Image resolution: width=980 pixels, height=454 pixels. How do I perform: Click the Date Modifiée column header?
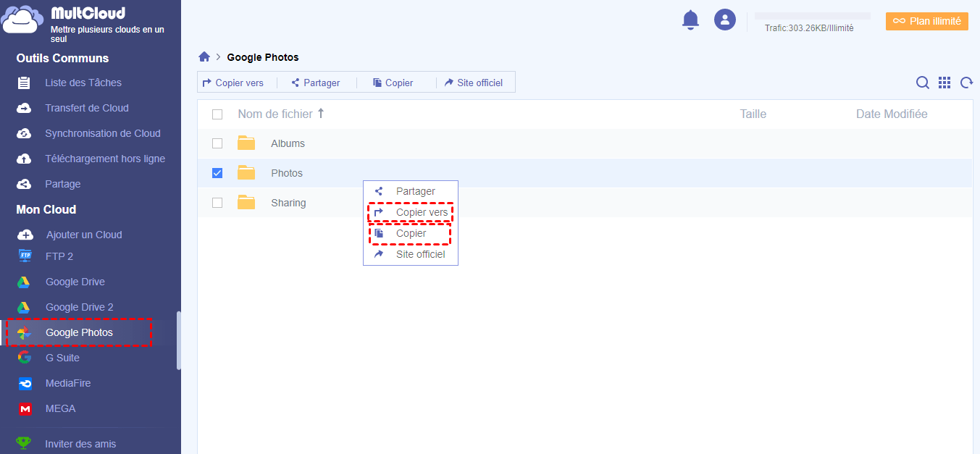click(892, 114)
